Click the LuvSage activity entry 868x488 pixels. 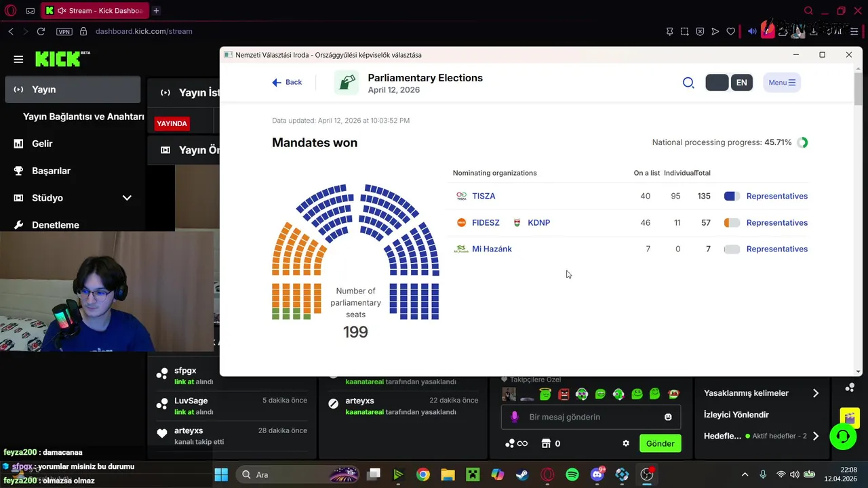coord(231,405)
